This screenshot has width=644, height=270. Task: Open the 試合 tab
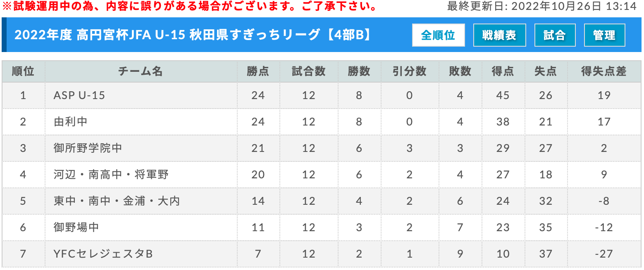555,35
